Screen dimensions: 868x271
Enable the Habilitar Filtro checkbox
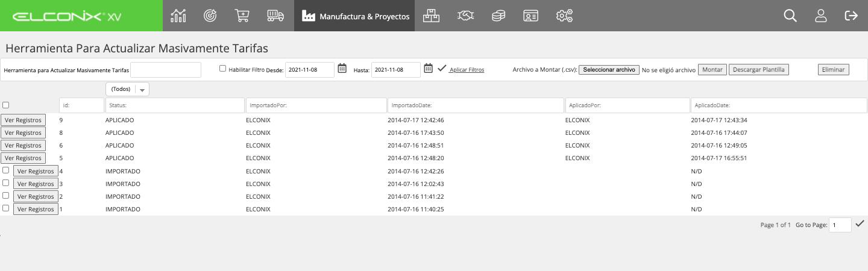click(x=222, y=69)
